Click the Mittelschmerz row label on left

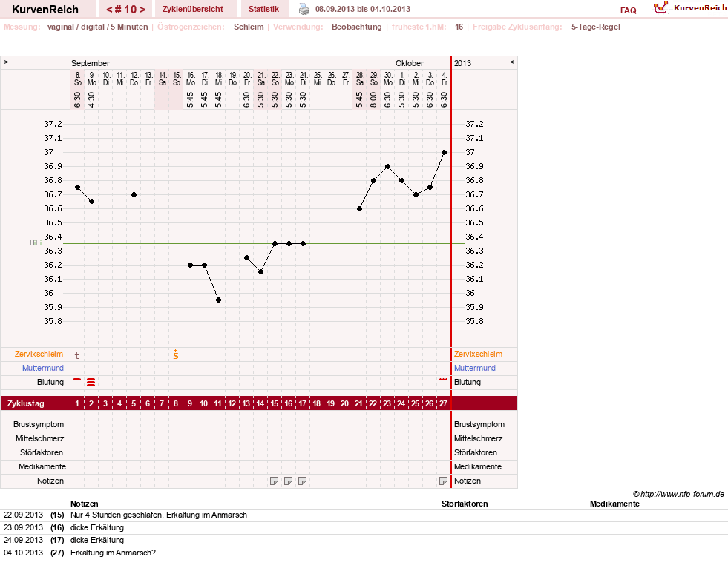(39, 438)
